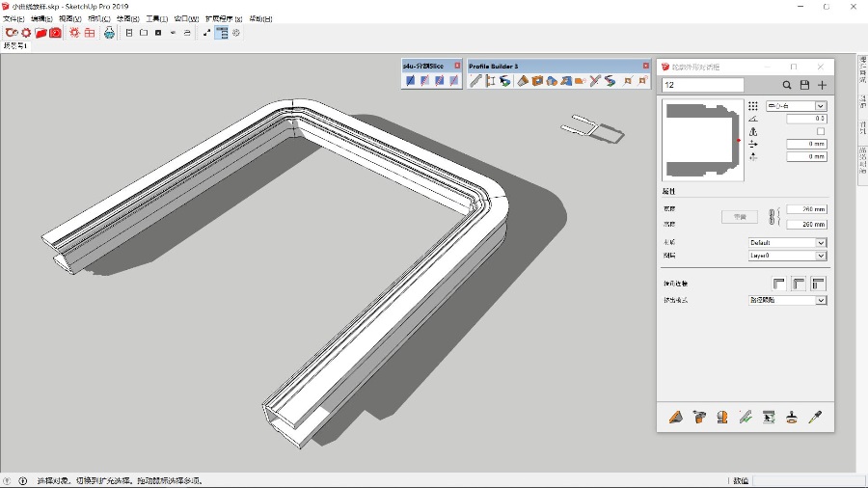Screen dimensions: 868x488
Task: Open the 文件(F) menu
Action: pyautogui.click(x=14, y=19)
